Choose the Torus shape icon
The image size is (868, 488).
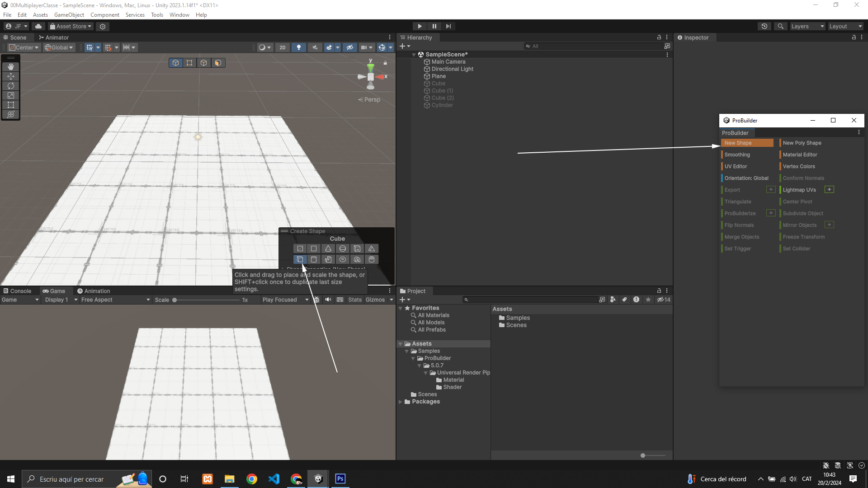(343, 259)
